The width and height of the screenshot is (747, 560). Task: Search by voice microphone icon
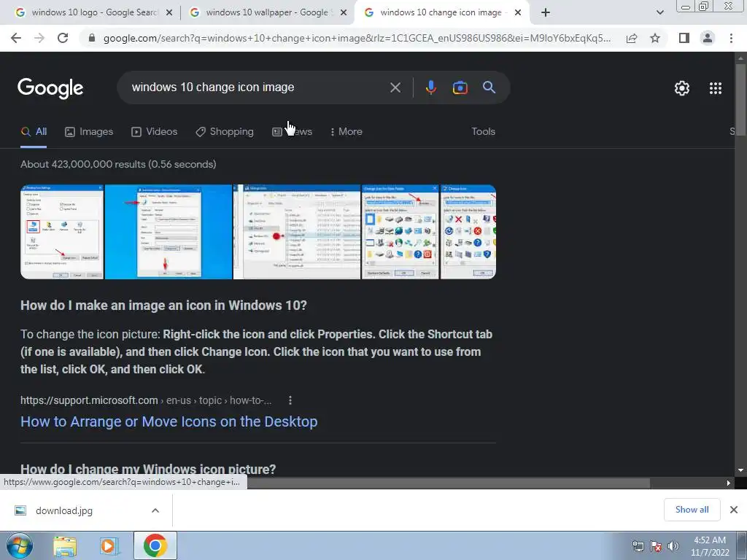[x=430, y=87]
